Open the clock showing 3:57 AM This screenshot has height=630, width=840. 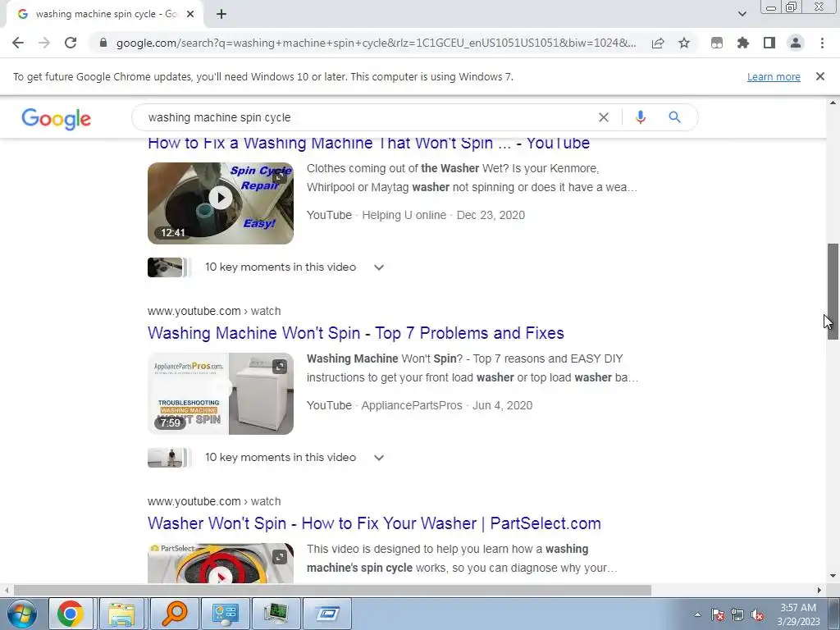point(798,614)
